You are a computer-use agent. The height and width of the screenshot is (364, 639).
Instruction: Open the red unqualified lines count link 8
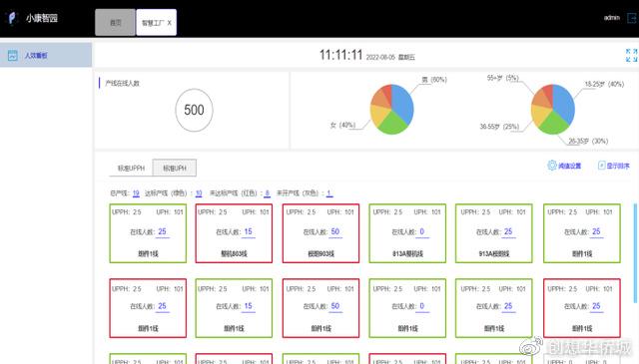(267, 193)
